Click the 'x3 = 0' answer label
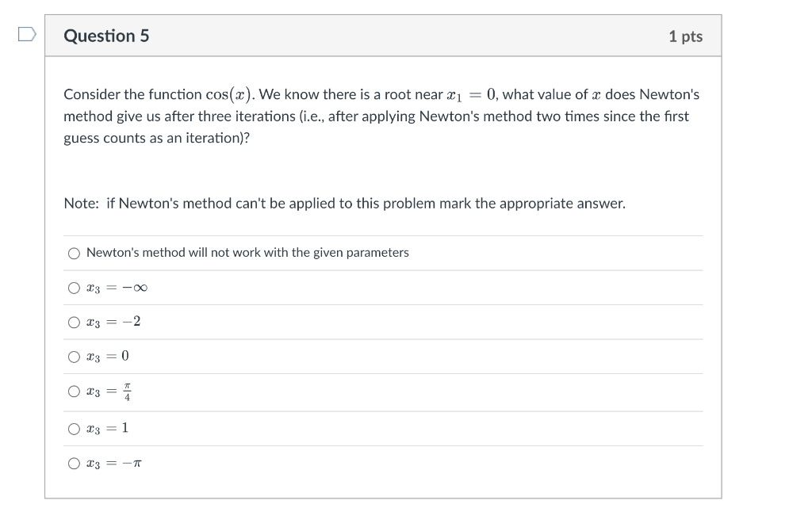Screen dimensions: 812x527 [x=108, y=357]
